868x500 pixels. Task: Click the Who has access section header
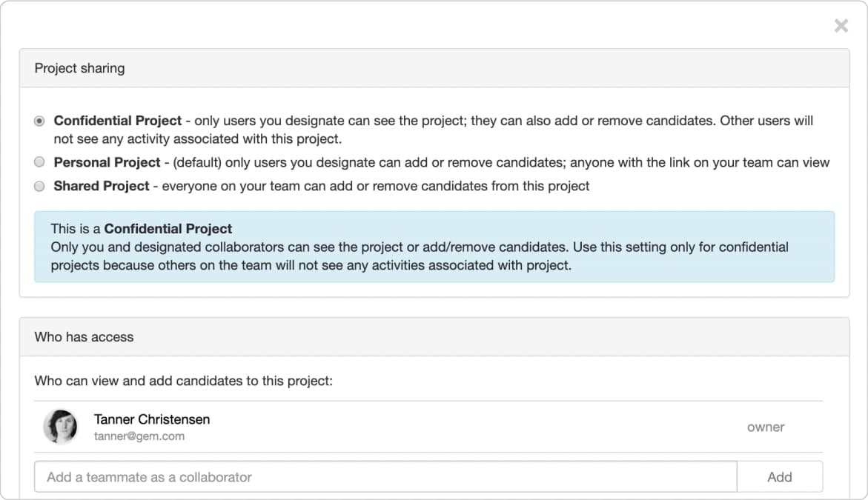[x=84, y=337]
